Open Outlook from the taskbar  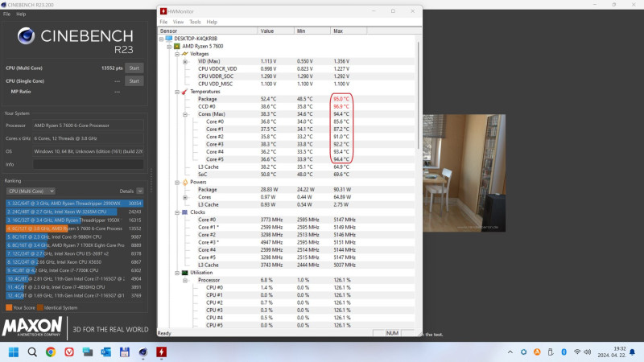click(106, 352)
